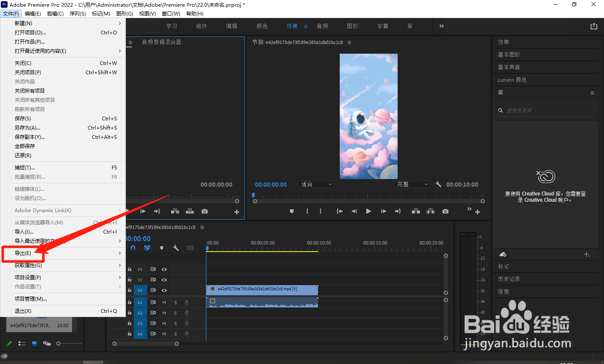The width and height of the screenshot is (604, 364).
Task: Click the project panel thumbnail zoom slider
Action: 70,343
